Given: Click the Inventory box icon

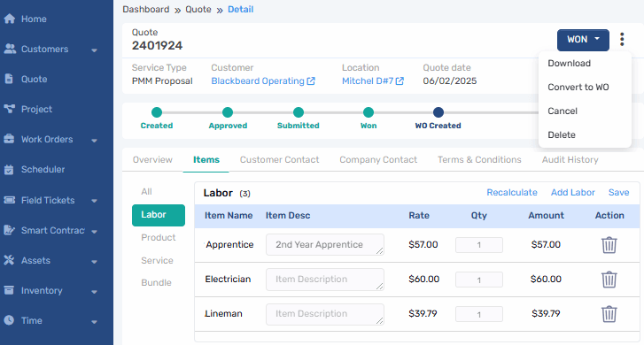Looking at the screenshot, I should (x=9, y=290).
